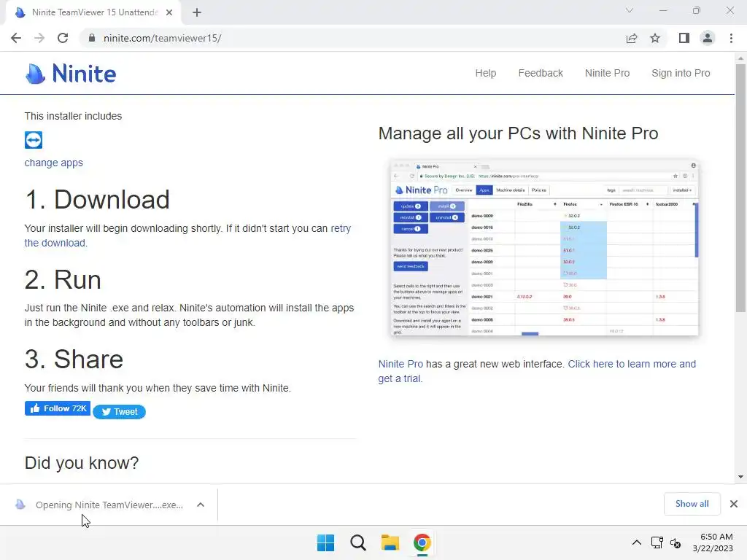The height and width of the screenshot is (560, 747).
Task: Show hidden system tray icons
Action: pyautogui.click(x=636, y=542)
